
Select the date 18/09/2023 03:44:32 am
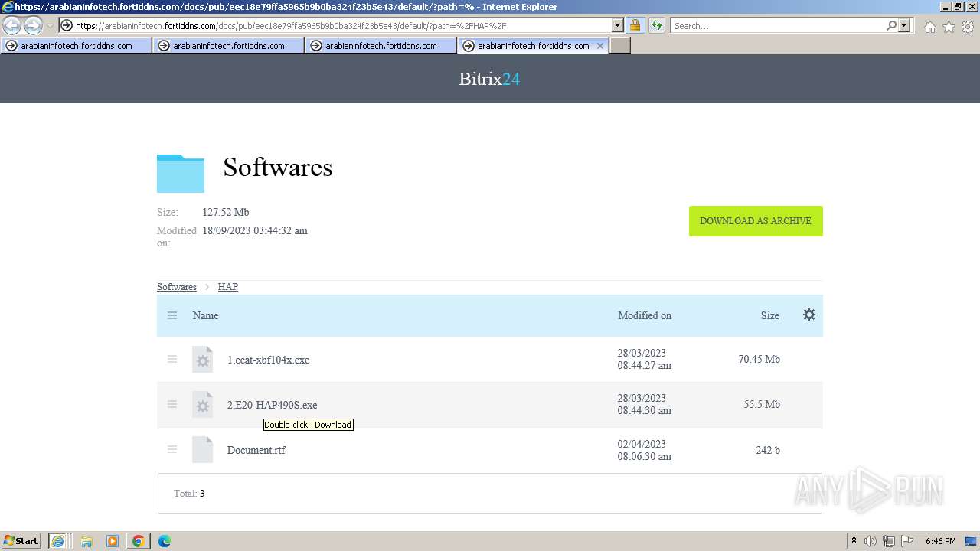point(255,230)
